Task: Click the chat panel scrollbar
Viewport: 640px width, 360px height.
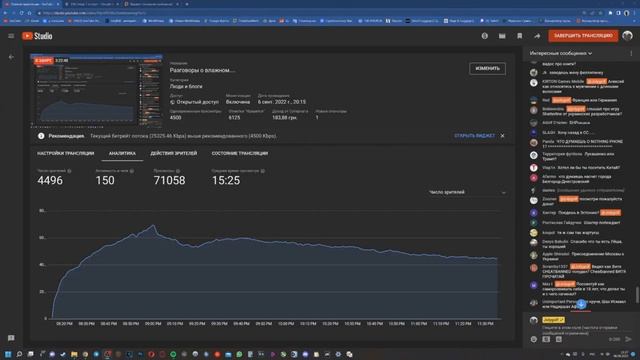Action: click(637, 295)
